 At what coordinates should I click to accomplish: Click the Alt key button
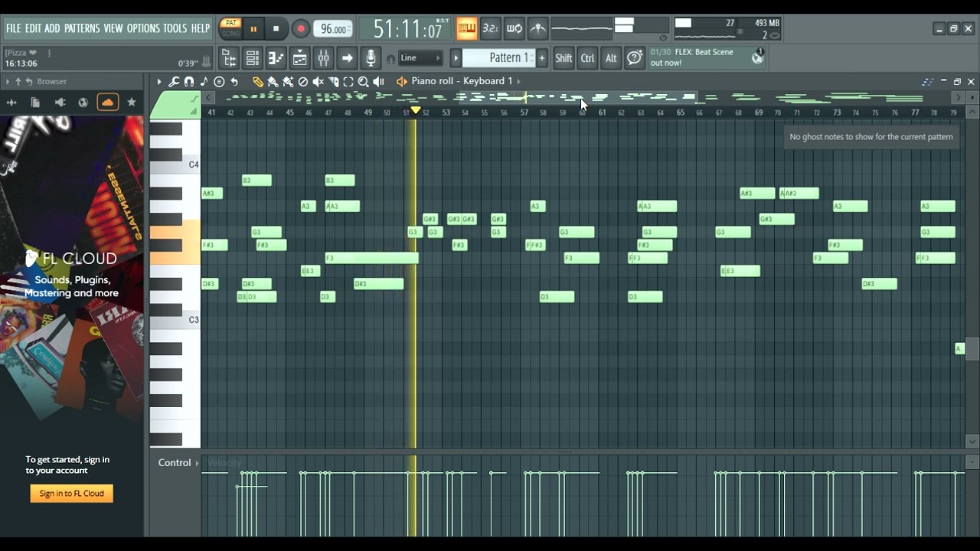pyautogui.click(x=611, y=58)
